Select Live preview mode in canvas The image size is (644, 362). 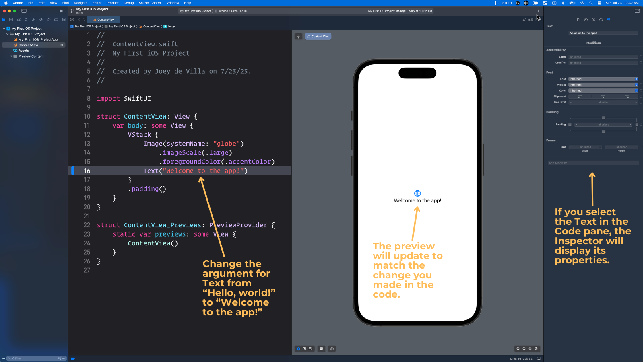pyautogui.click(x=299, y=349)
